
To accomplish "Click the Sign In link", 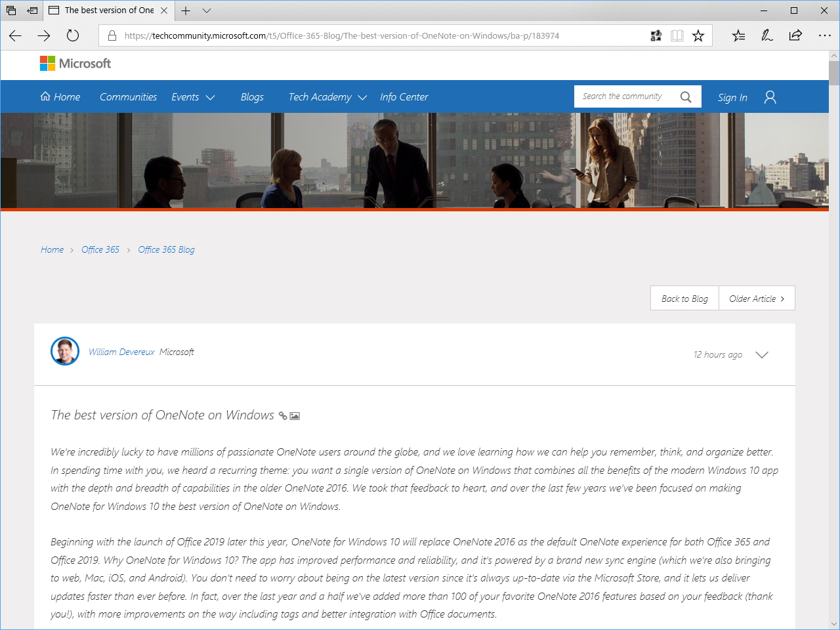I will 732,98.
